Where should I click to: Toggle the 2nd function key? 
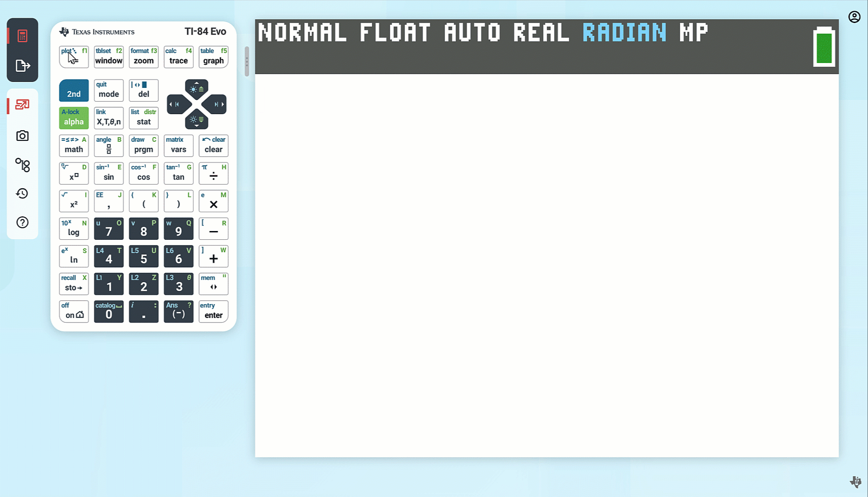[x=74, y=90]
